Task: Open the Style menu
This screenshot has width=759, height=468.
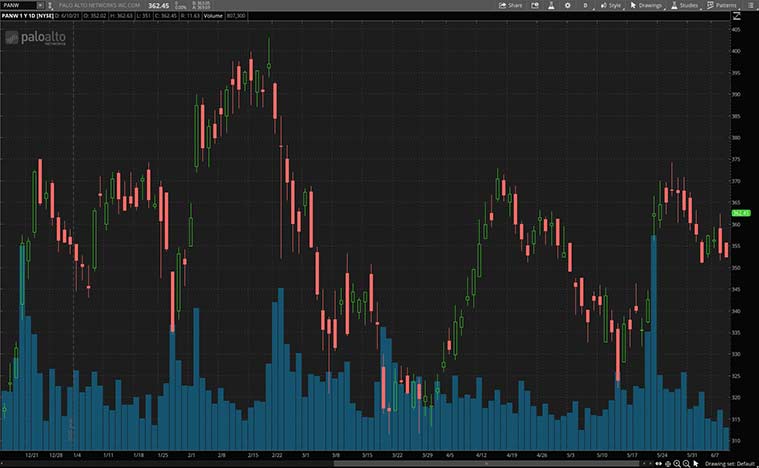Action: pos(610,5)
